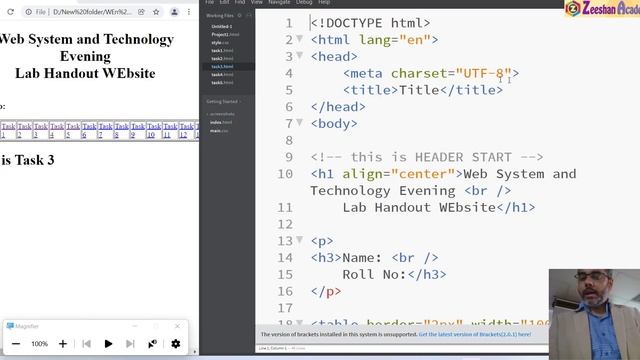Viewport: 640px width, 360px height.
Task: Open Task 5 link in browser page
Action: click(x=73, y=130)
